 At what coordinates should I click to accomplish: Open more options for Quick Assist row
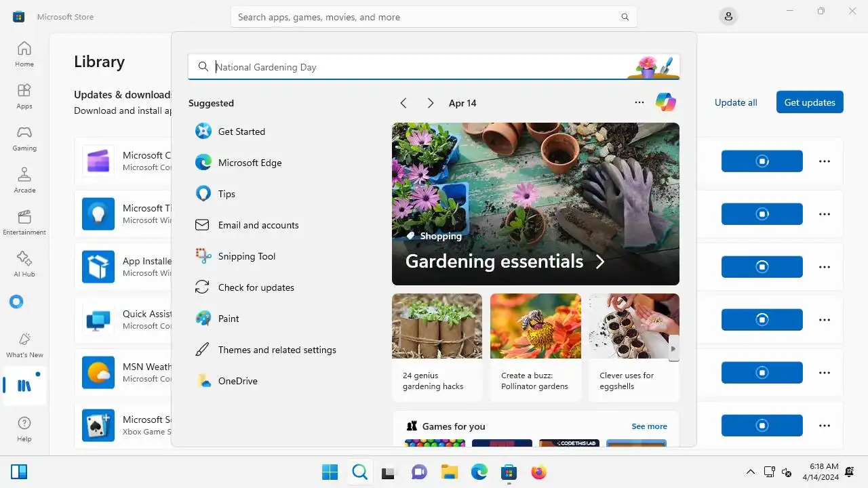825,320
